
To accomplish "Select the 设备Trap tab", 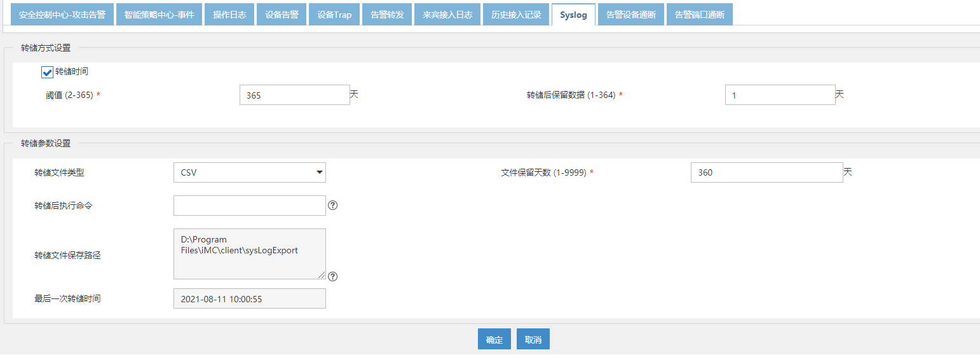I will click(x=334, y=15).
